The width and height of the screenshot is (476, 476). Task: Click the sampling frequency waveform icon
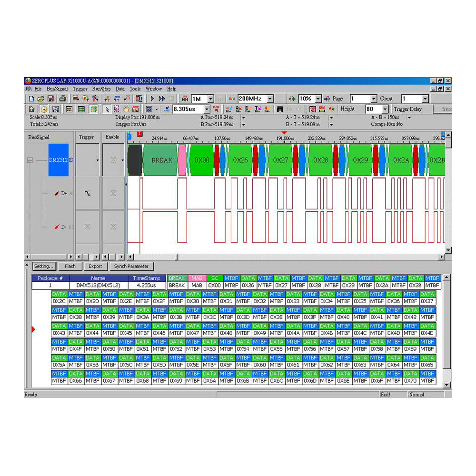click(232, 99)
